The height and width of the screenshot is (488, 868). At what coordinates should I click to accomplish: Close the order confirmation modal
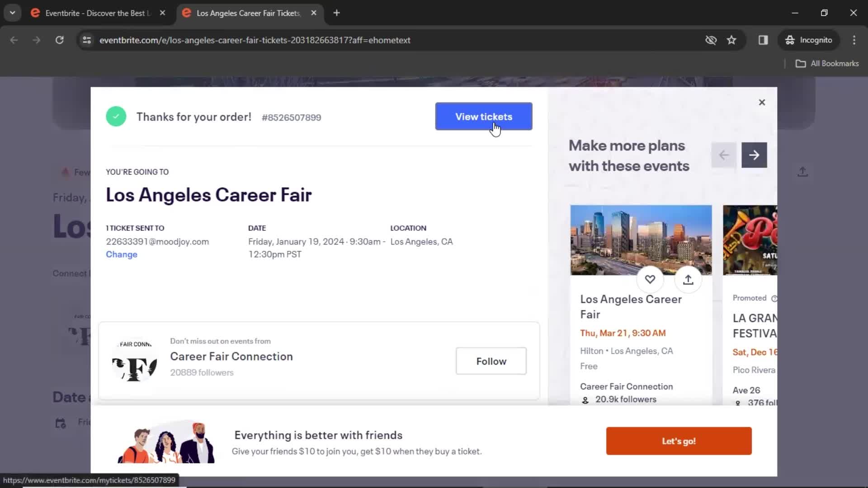(762, 103)
